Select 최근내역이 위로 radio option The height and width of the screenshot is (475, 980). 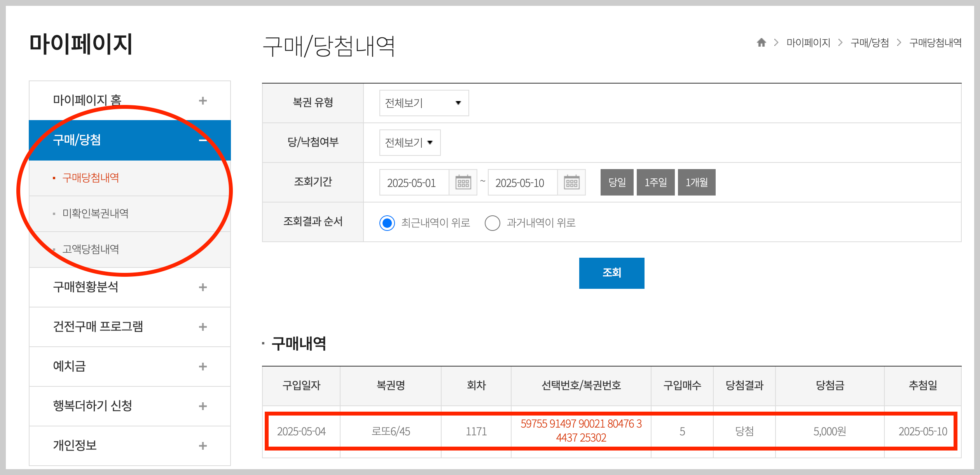[x=387, y=223]
